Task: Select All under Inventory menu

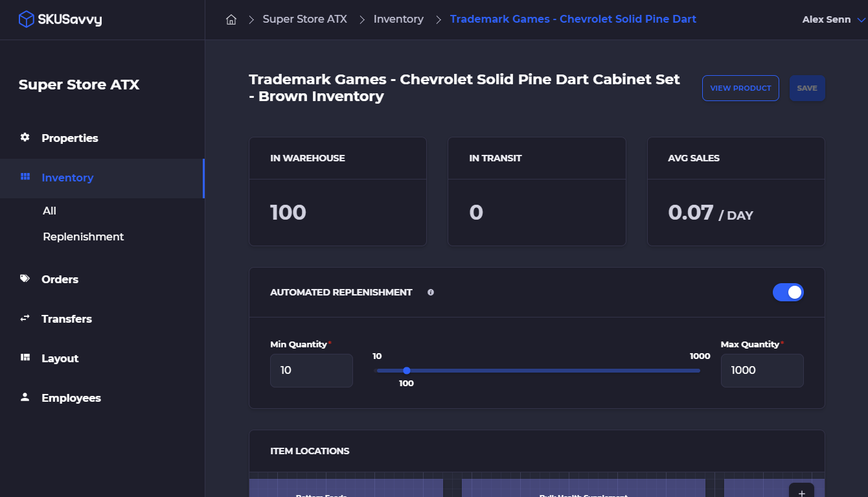Action: 49,211
